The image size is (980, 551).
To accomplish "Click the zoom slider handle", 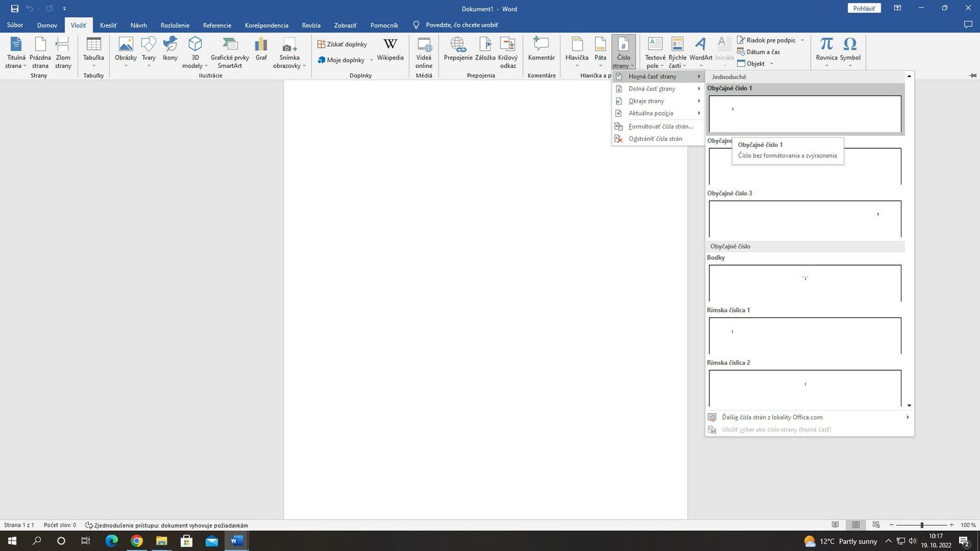I will 922,525.
